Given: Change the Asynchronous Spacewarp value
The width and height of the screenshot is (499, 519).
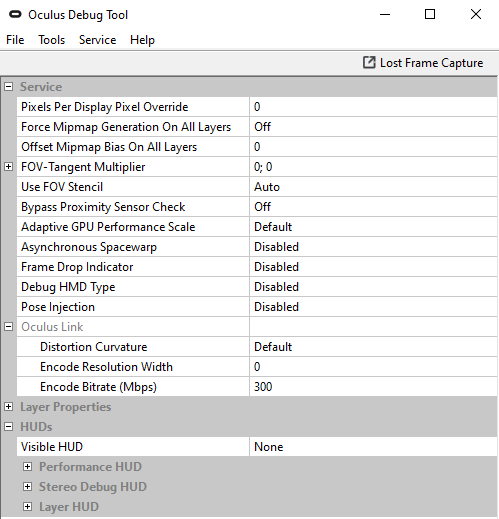Looking at the screenshot, I should point(373,247).
